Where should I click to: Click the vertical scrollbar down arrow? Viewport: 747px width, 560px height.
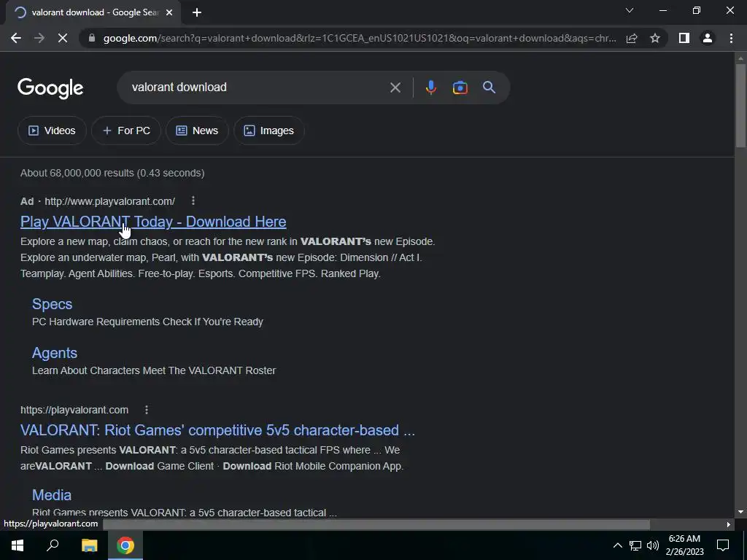click(740, 512)
